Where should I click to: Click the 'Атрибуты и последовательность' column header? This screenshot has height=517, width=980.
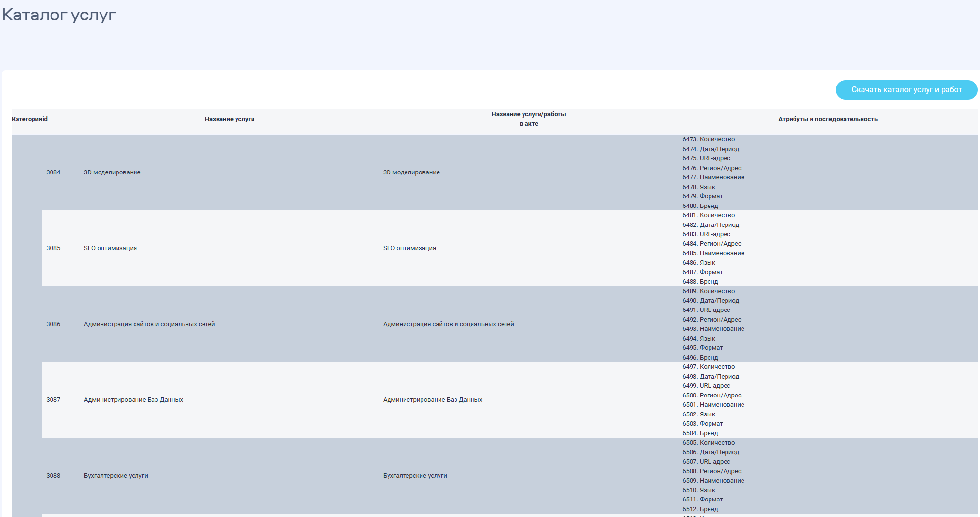(x=828, y=119)
